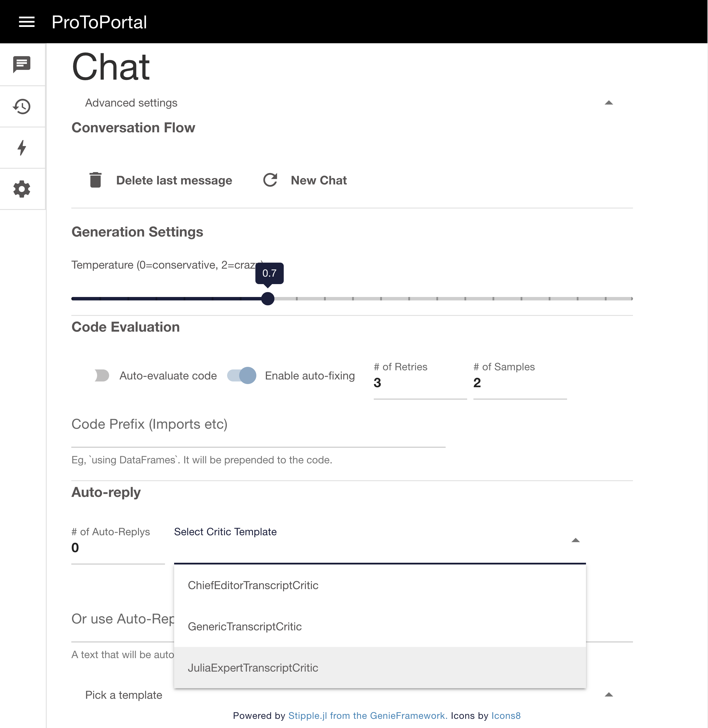Click the hamburger menu icon
Viewport: 708px width, 728px height.
pyautogui.click(x=26, y=21)
